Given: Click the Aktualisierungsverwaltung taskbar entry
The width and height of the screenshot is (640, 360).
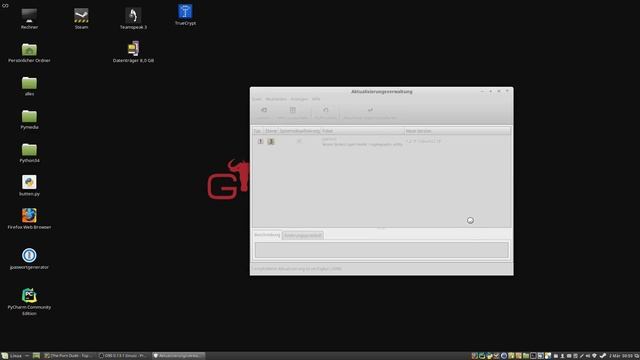Looking at the screenshot, I should (178, 356).
